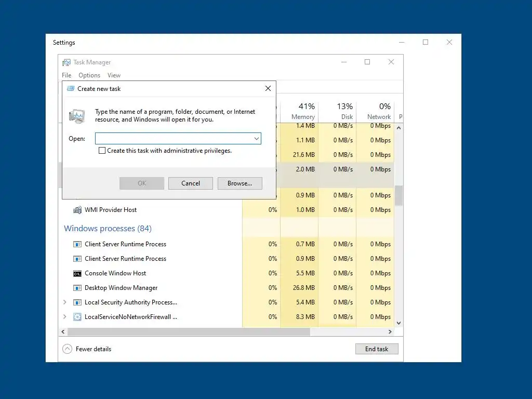Maximize the Settings window
The image size is (532, 399).
pos(425,42)
